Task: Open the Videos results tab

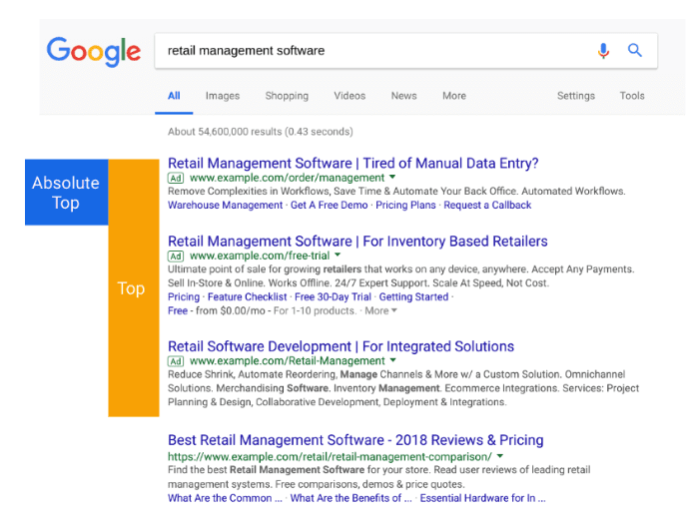Action: 349,96
